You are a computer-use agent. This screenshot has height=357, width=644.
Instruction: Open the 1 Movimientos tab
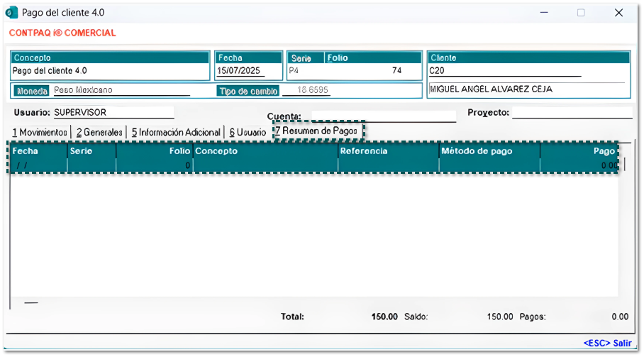click(40, 132)
